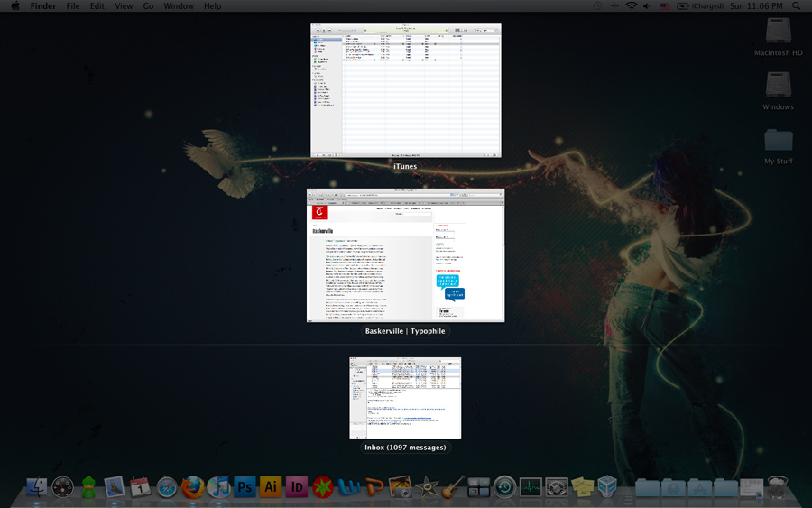The height and width of the screenshot is (508, 812).
Task: Open the View menu
Action: point(124,5)
